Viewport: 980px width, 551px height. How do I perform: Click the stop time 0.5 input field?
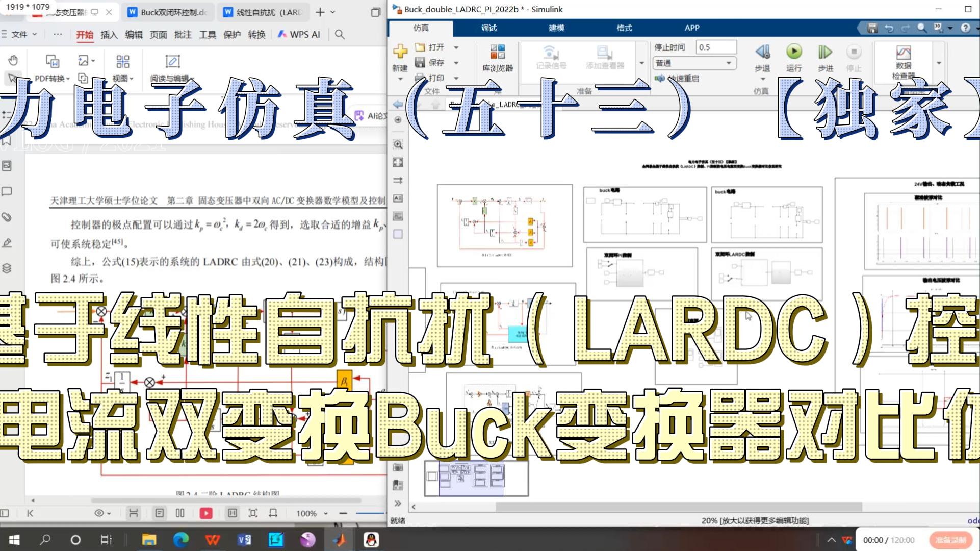click(x=716, y=47)
